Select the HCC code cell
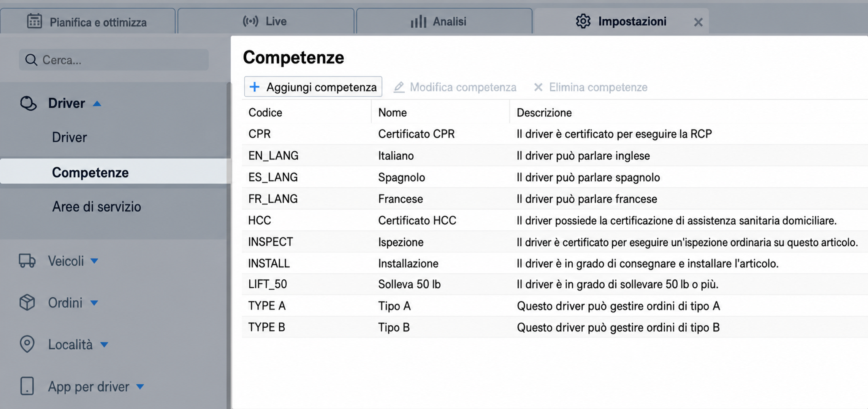This screenshot has height=409, width=868. click(x=260, y=220)
